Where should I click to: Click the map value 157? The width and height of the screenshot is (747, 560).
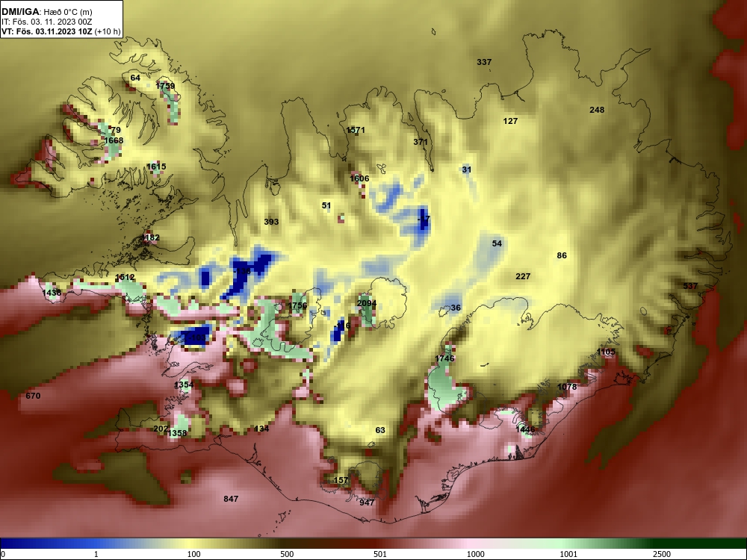[x=341, y=480]
